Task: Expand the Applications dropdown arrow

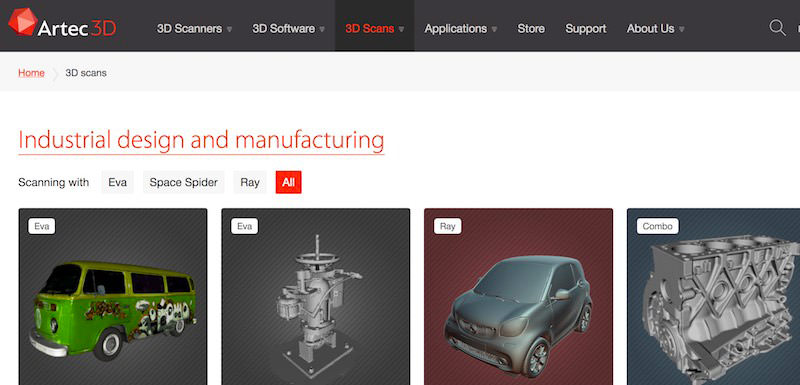Action: click(494, 30)
